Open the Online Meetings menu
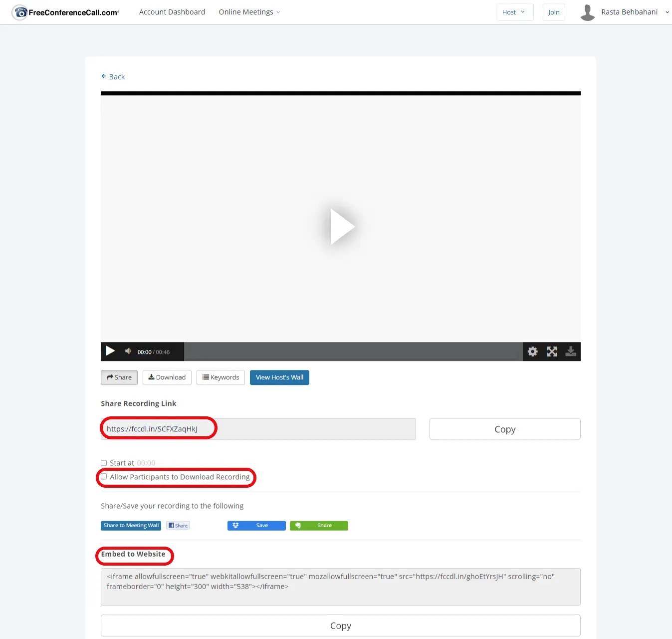Viewport: 672px width, 639px height. [x=248, y=11]
